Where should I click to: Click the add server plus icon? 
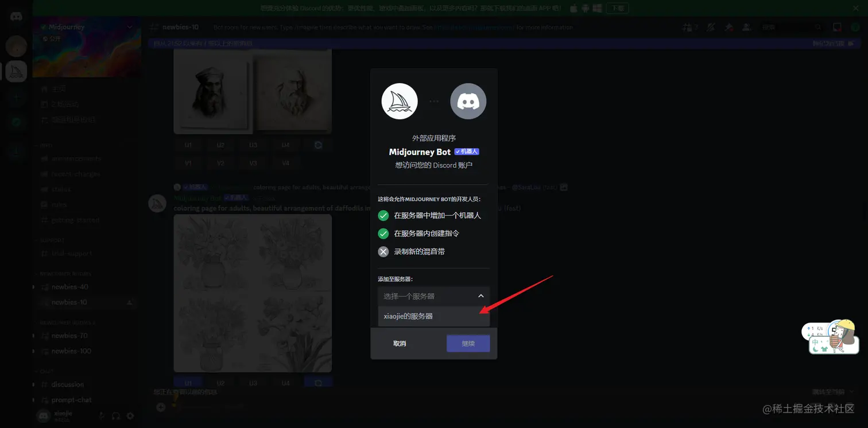[x=16, y=97]
